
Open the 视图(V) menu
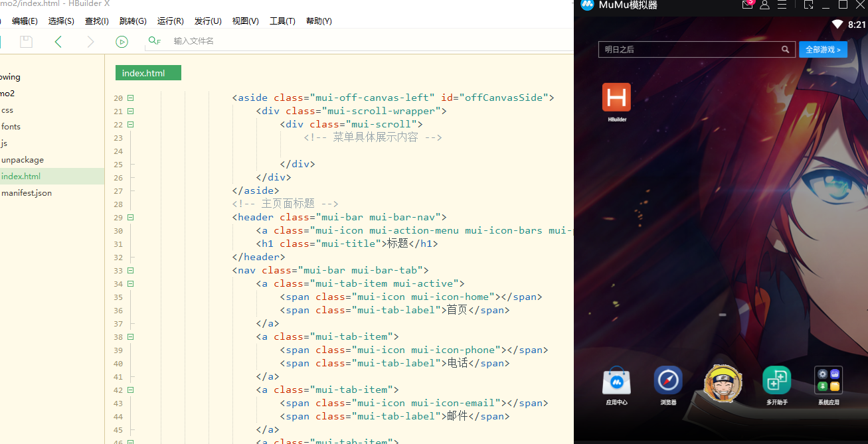tap(246, 21)
